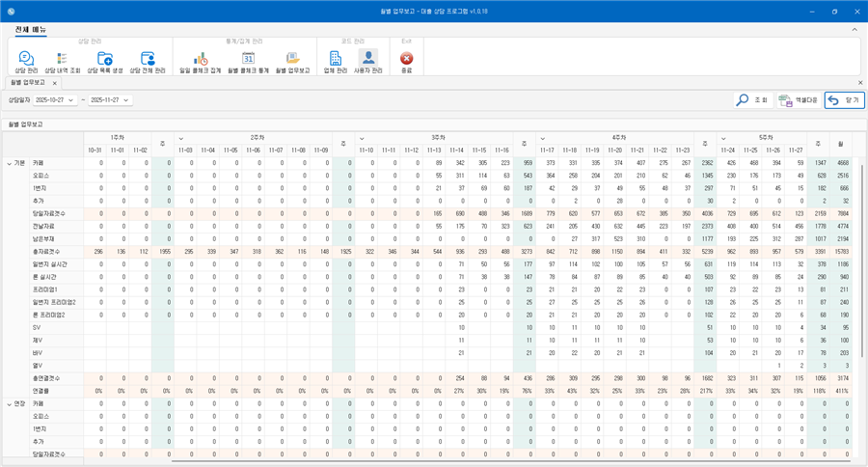Click the 411% cell in 연결률 row
This screenshot has height=467, width=868.
tap(841, 391)
